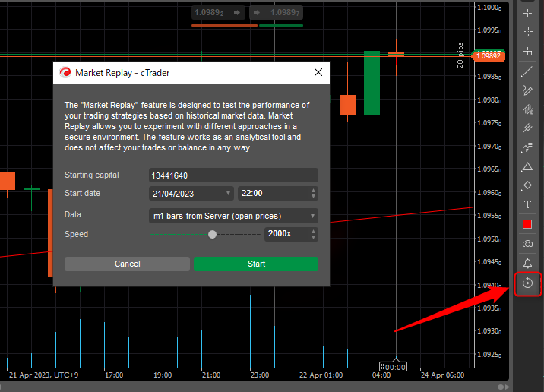Click the 1.09892 current price label
The width and height of the screenshot is (544, 392).
point(488,56)
